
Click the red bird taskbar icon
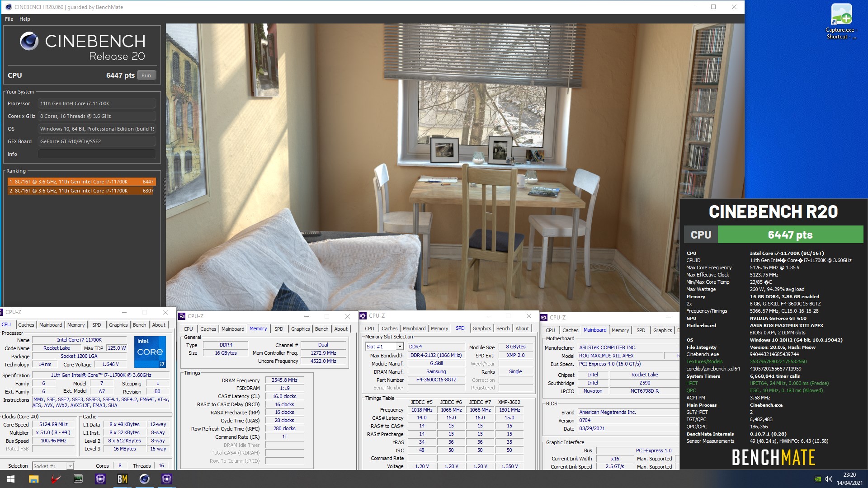(x=56, y=479)
